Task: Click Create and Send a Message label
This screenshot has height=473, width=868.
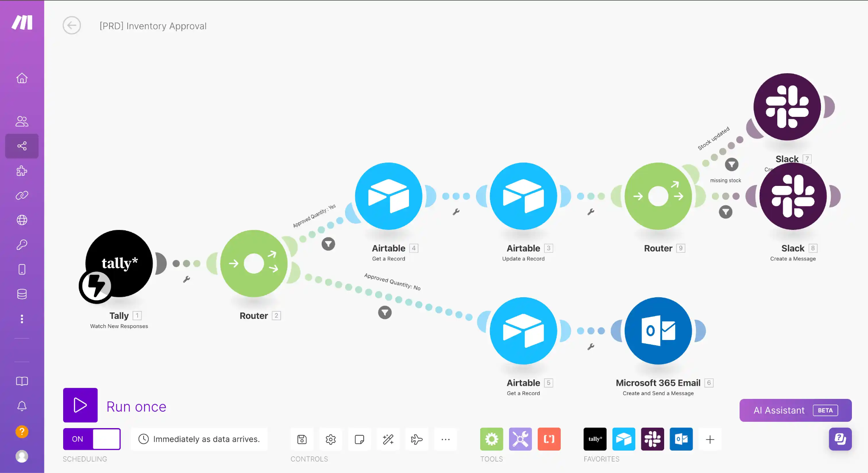Action: [658, 393]
